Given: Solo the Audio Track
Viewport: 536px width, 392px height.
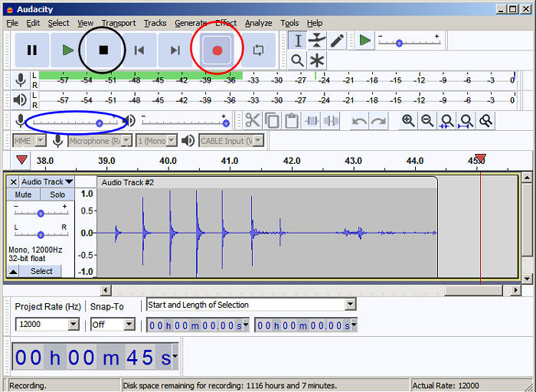Looking at the screenshot, I should click(x=57, y=194).
